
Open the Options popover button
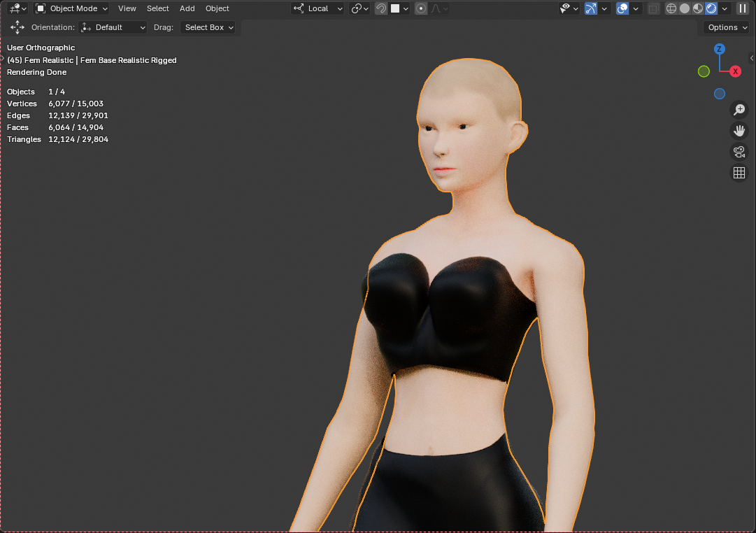[x=727, y=27]
